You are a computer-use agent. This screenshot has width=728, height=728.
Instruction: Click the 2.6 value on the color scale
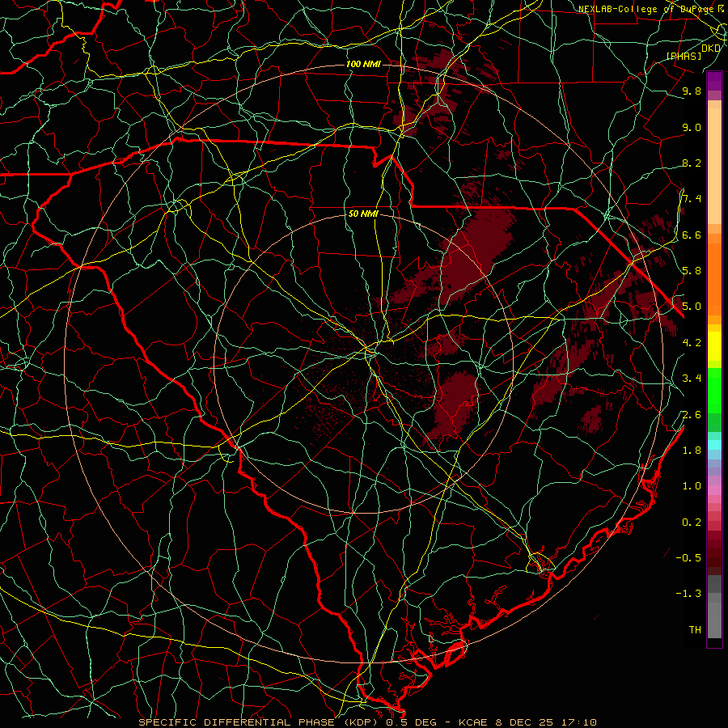pyautogui.click(x=692, y=414)
